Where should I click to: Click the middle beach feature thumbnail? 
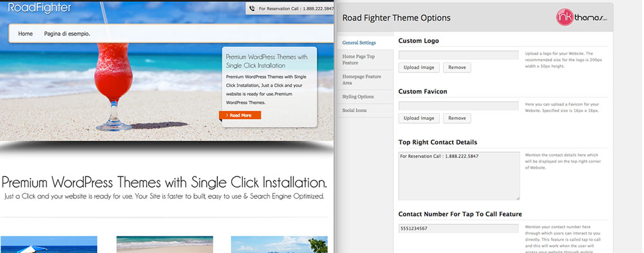tap(165, 245)
